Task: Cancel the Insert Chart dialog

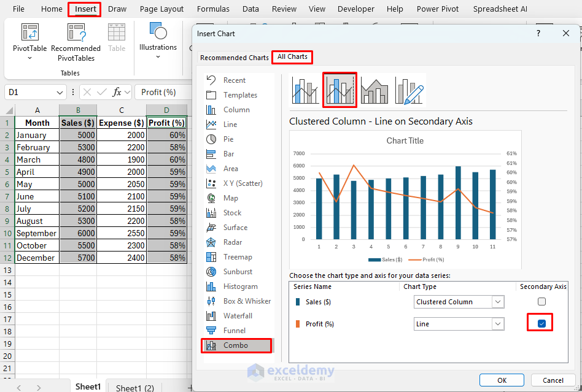Action: pos(553,380)
